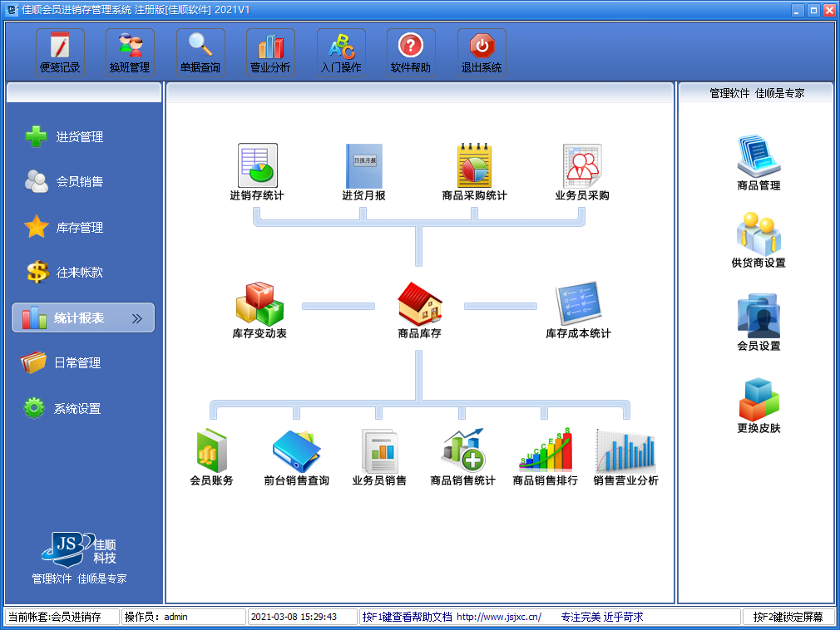Open the 库存变动表 boxes icon
The height and width of the screenshot is (630, 840).
click(259, 311)
